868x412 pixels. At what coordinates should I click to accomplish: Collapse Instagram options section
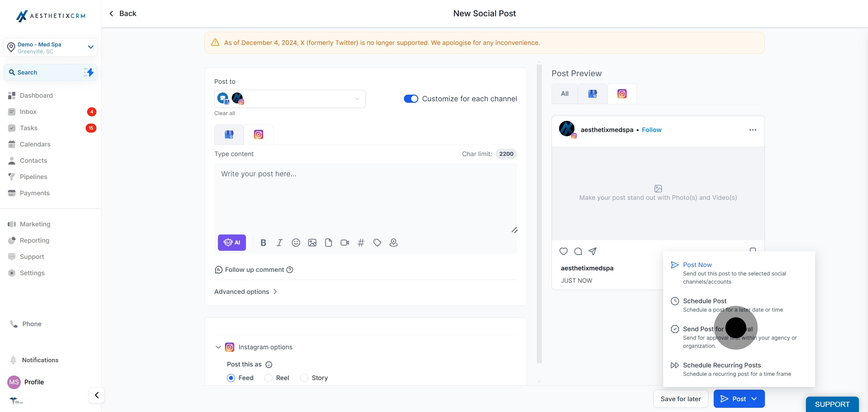pos(218,347)
